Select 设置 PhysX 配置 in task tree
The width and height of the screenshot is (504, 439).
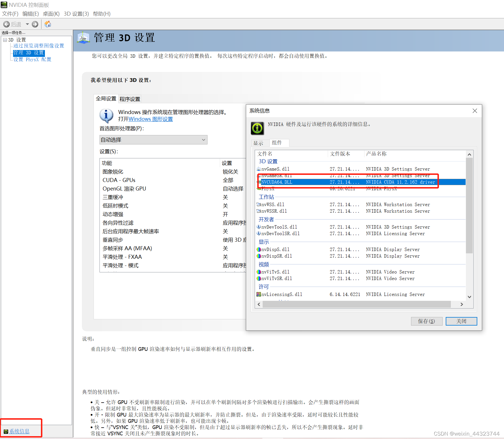coord(32,59)
